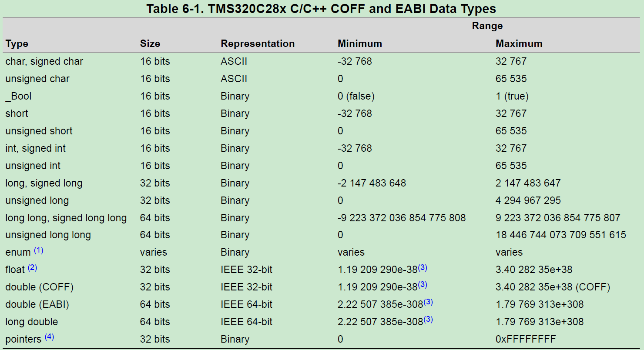This screenshot has width=644, height=350.
Task: Click '2.22 507 385e-308' in the long double row
Action: (381, 322)
